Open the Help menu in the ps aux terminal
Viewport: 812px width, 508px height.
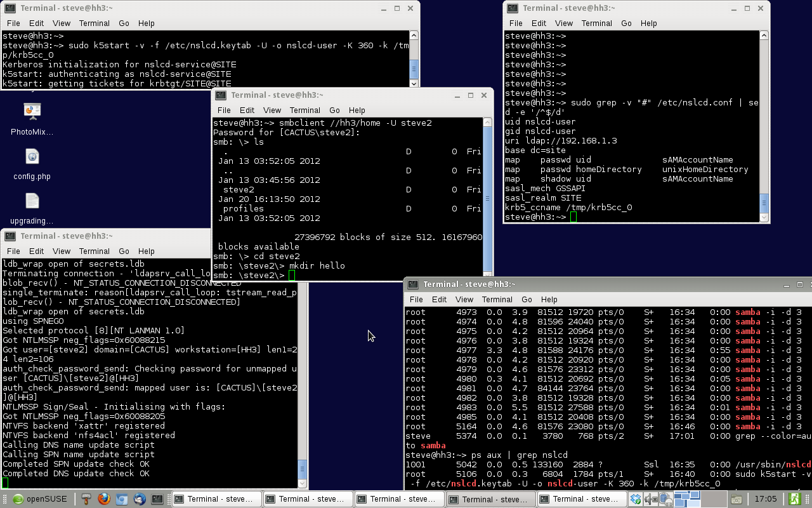pos(549,299)
